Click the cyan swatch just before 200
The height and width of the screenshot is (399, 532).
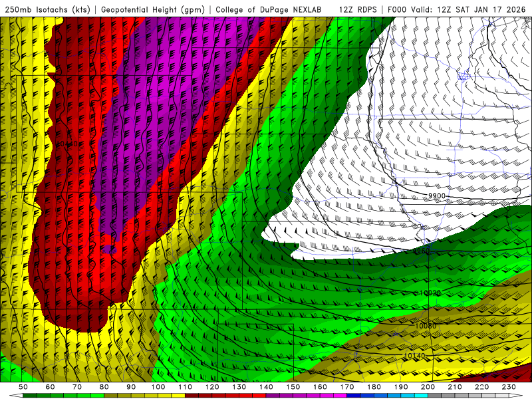pos(421,396)
